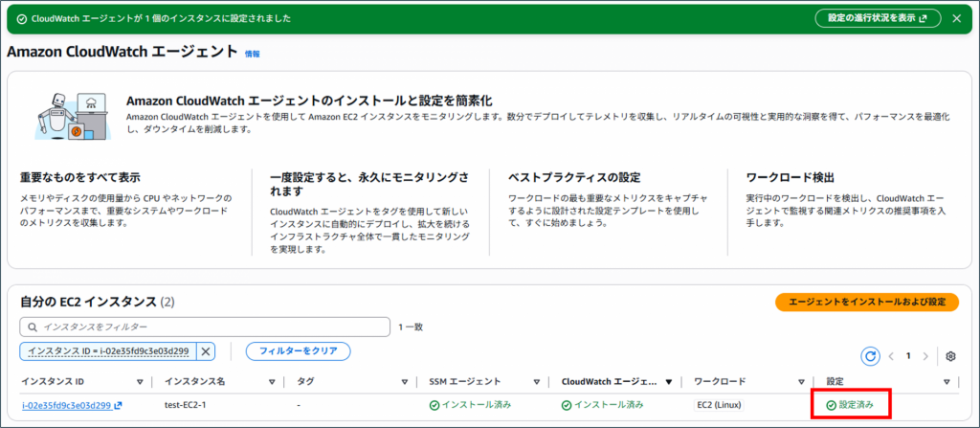The width and height of the screenshot is (980, 428).
Task: Click the refresh icon above the instances table
Action: pos(870,356)
